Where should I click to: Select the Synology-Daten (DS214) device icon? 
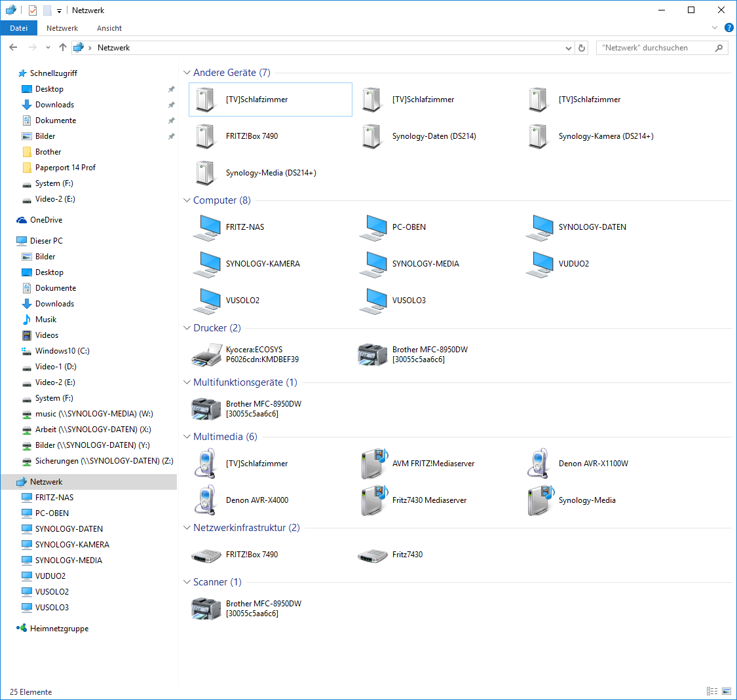[371, 136]
